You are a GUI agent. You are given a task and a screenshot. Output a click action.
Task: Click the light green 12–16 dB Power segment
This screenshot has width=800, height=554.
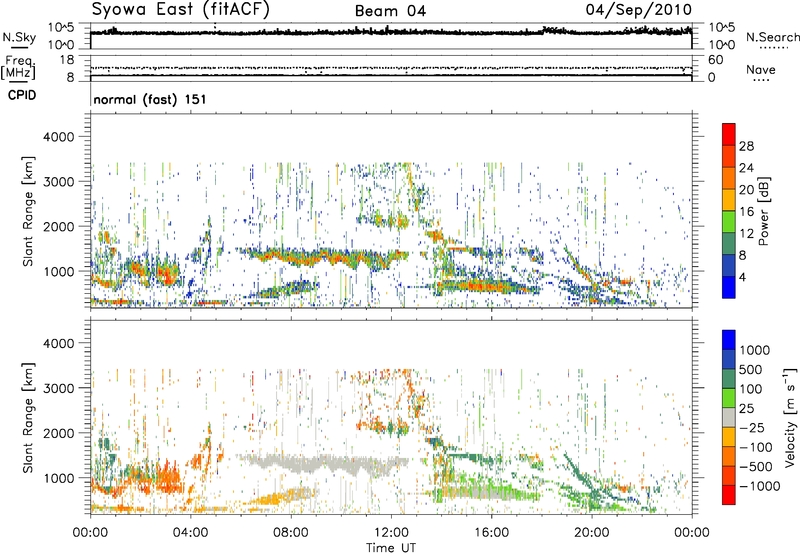(729, 222)
